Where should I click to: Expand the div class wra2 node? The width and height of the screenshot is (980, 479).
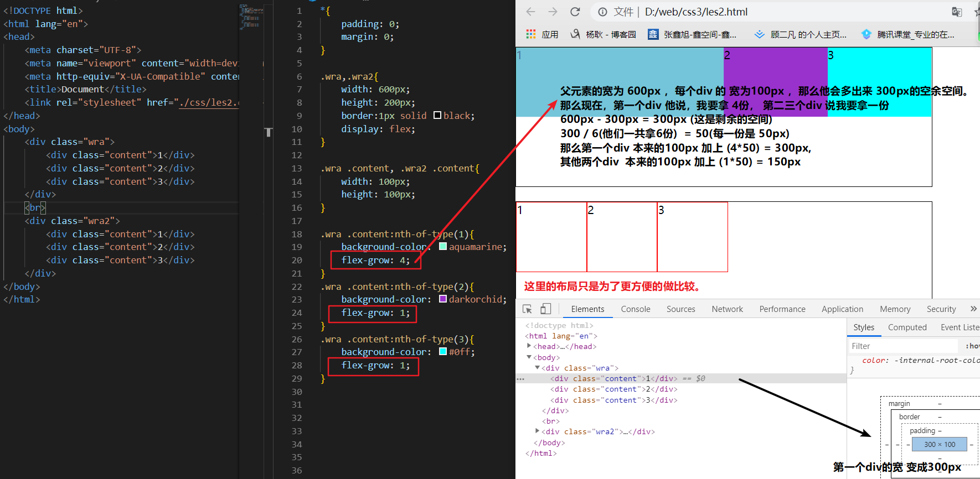click(537, 431)
